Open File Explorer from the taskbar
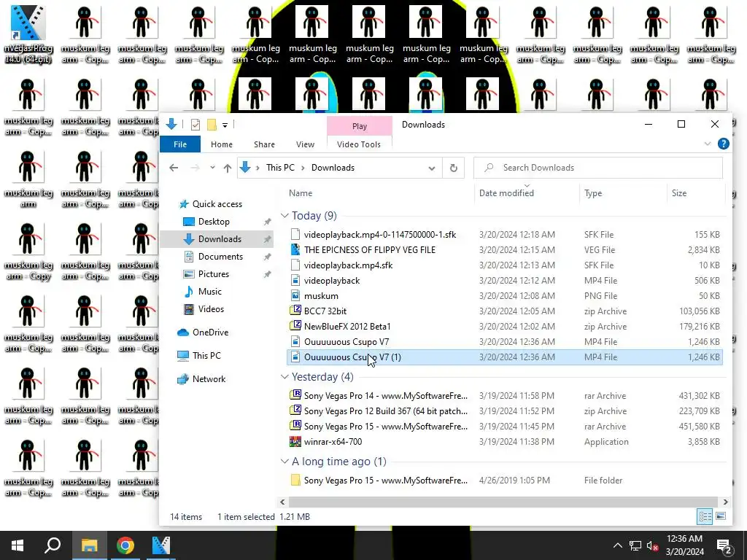Screen dimensions: 747x560 tap(89, 545)
